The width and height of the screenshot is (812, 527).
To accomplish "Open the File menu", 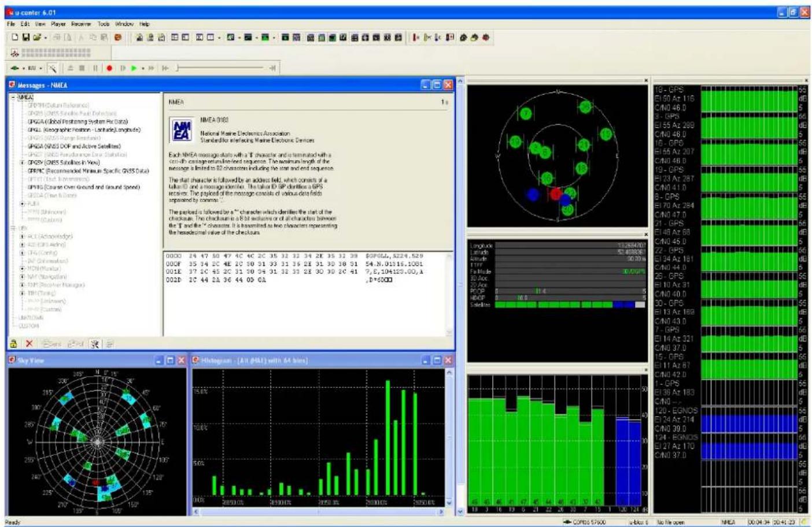I will [x=11, y=24].
